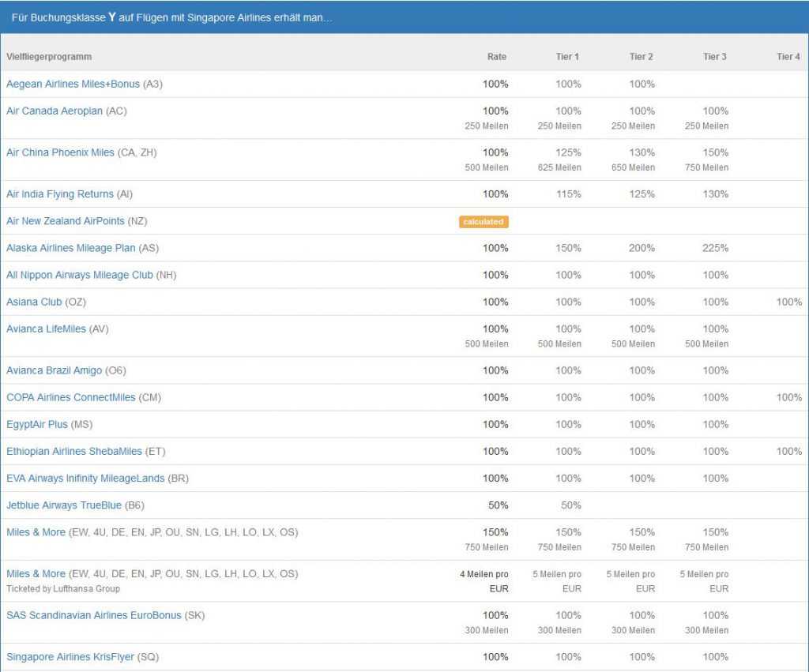Select '650 Meilen' in Air China row
The height and width of the screenshot is (672, 809).
click(633, 167)
